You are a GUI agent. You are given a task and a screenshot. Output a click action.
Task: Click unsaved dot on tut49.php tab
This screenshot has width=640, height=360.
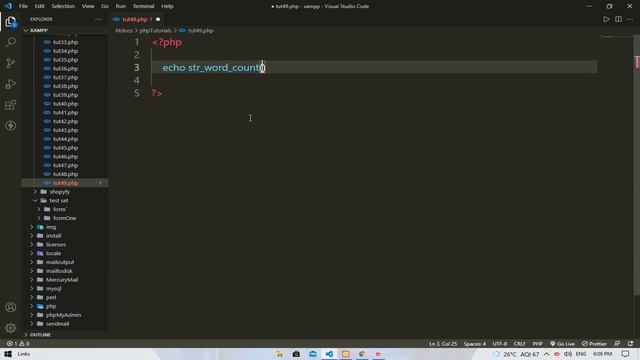[x=158, y=19]
